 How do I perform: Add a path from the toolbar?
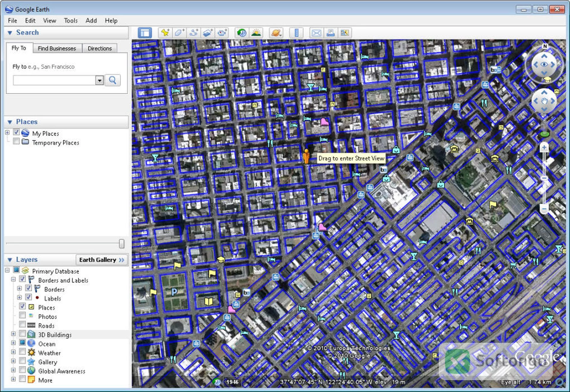(x=194, y=33)
